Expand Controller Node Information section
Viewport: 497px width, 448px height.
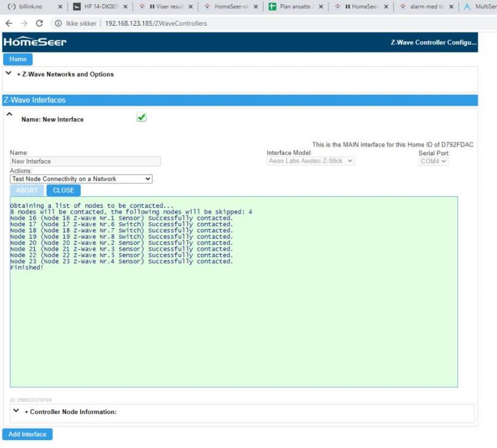[x=16, y=411]
